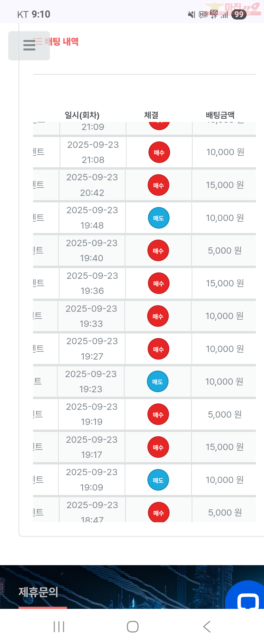This screenshot has width=264, height=644.
Task: Select the 15,000 원 amount for 19:17
Action: pos(225,447)
